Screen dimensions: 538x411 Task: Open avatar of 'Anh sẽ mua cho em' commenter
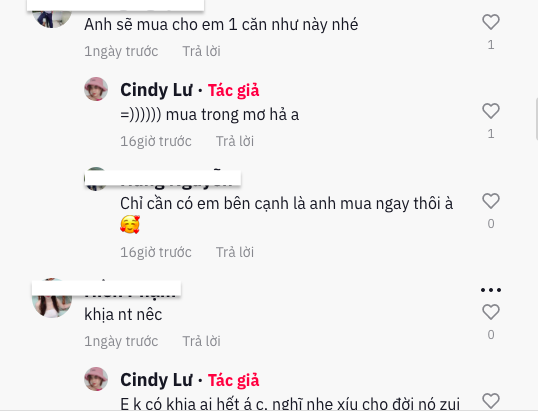click(52, 18)
